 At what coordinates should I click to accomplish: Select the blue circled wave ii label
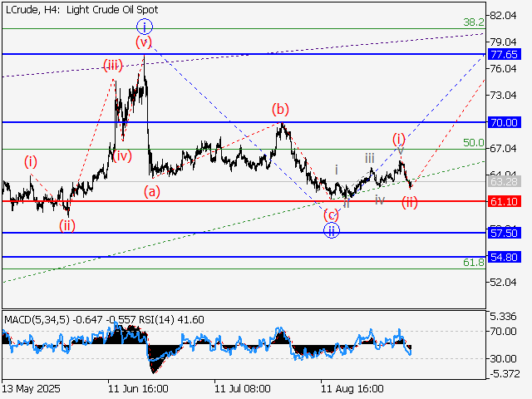(331, 231)
